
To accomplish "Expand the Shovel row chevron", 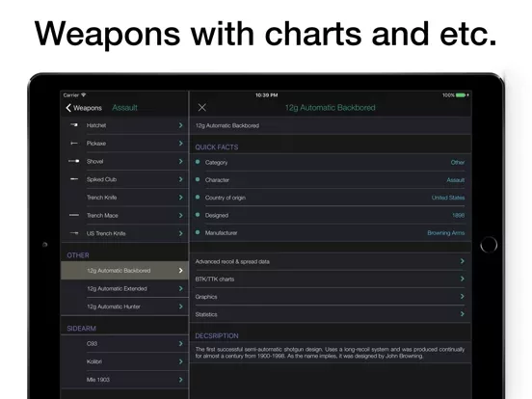I will (181, 162).
